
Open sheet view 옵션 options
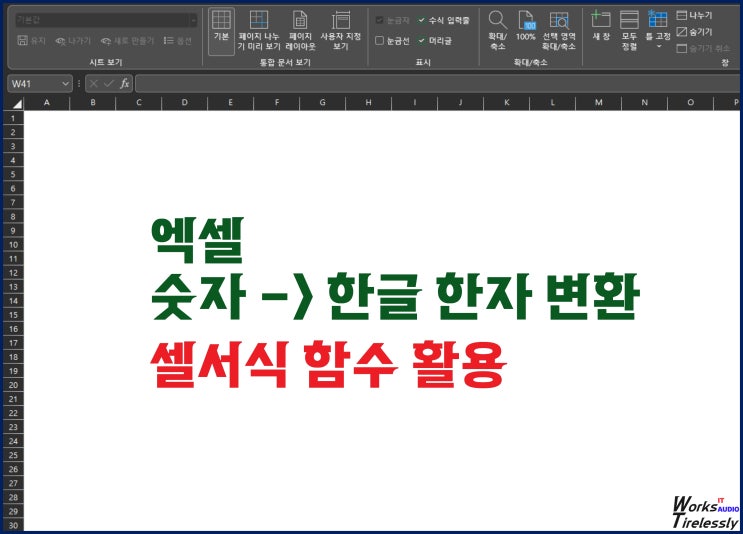(177, 41)
